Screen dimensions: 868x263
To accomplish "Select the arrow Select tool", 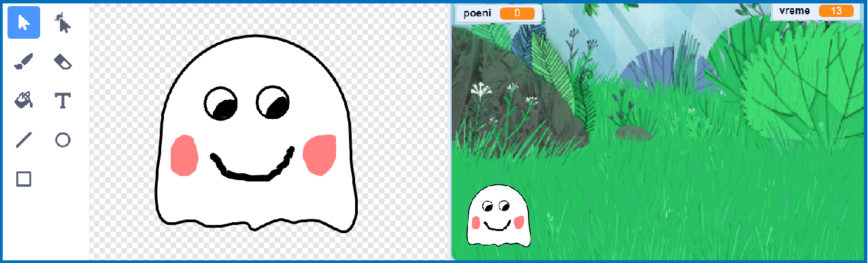I will 24,23.
